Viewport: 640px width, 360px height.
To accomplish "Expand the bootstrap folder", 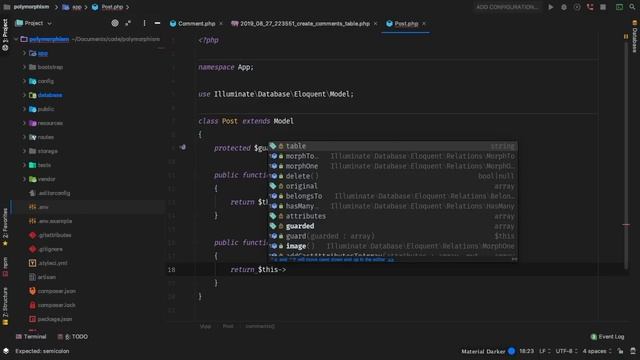I will (x=24, y=67).
